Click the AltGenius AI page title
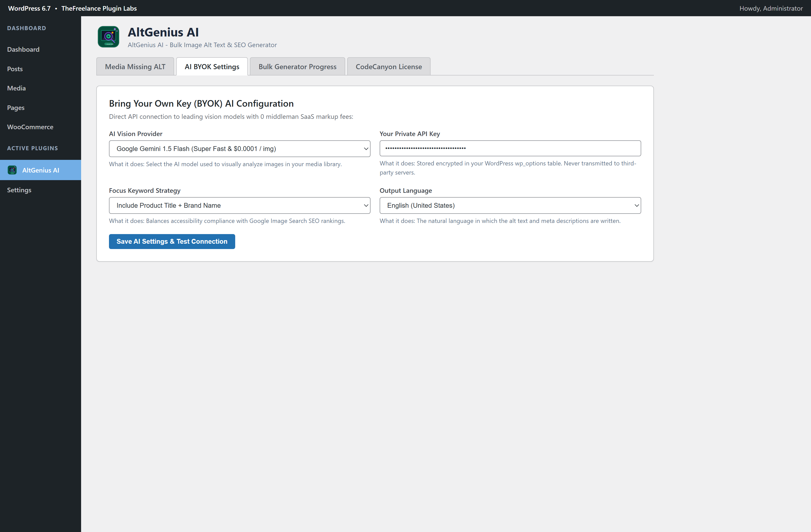Screen dimensions: 811x532 tap(163, 32)
